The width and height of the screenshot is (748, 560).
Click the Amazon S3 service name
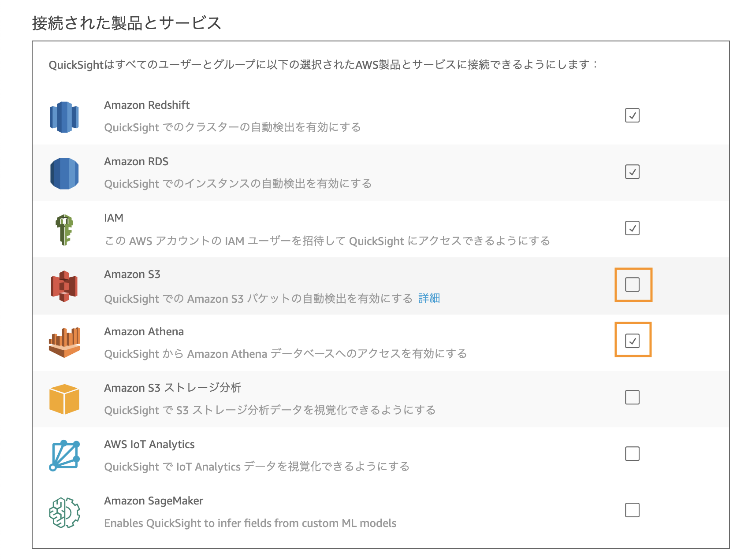pyautogui.click(x=132, y=274)
